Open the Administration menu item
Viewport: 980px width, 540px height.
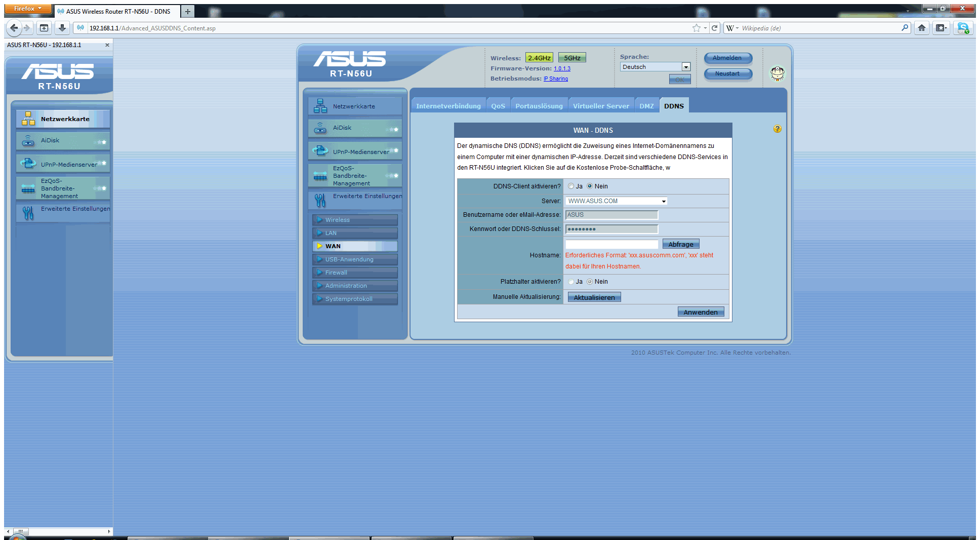pos(355,286)
